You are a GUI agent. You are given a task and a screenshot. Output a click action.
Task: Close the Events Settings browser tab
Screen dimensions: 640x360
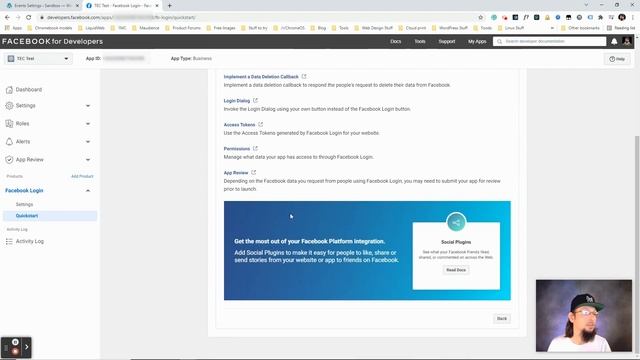(77, 6)
